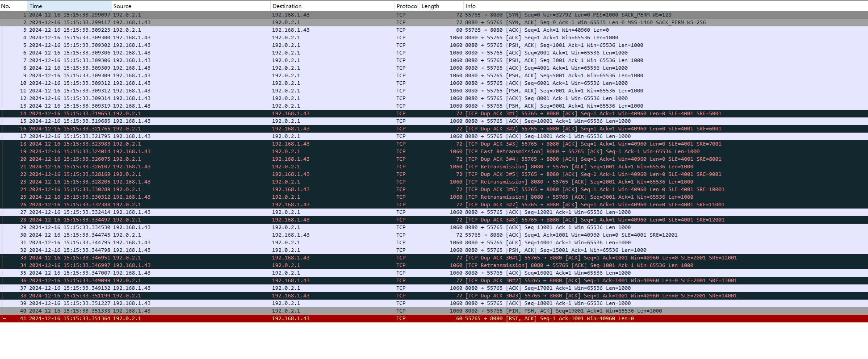Select the red RST, ACK packet 41
Image resolution: width=868 pixels, height=359 pixels.
tap(434, 318)
